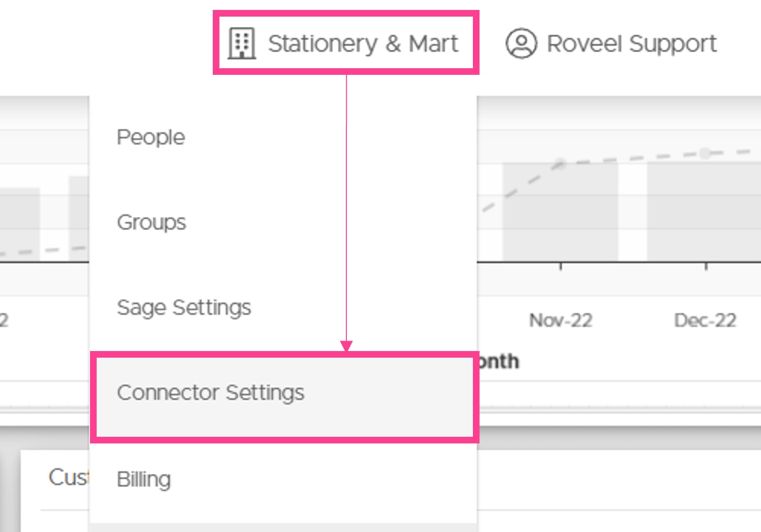The image size is (761, 532).
Task: Click the Nov-22 axis label
Action: click(x=561, y=321)
